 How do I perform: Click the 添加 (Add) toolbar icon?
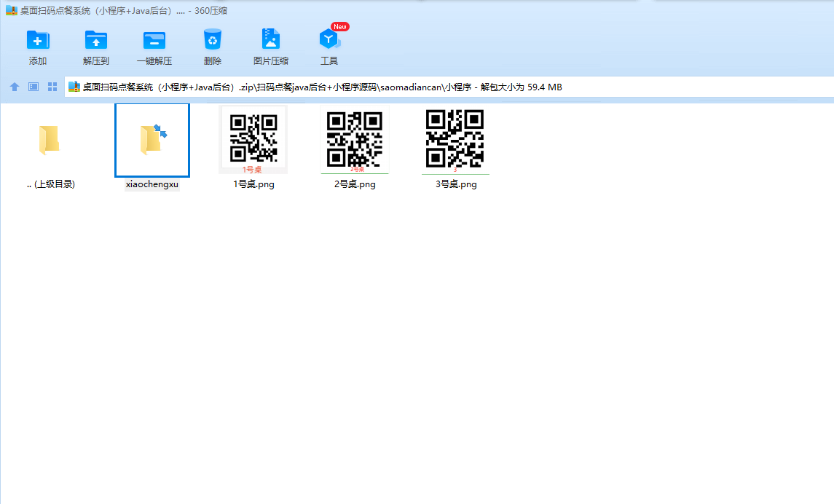pos(38,40)
